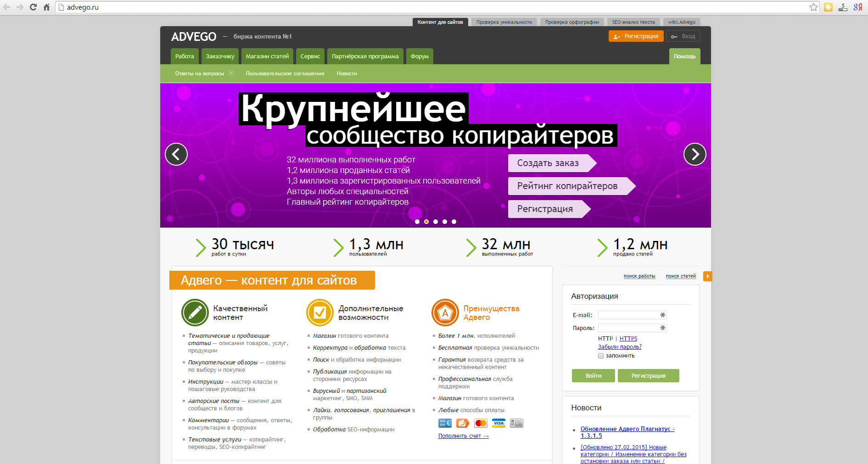Select the second orange slider dot
This screenshot has height=464, width=868.
(426, 222)
